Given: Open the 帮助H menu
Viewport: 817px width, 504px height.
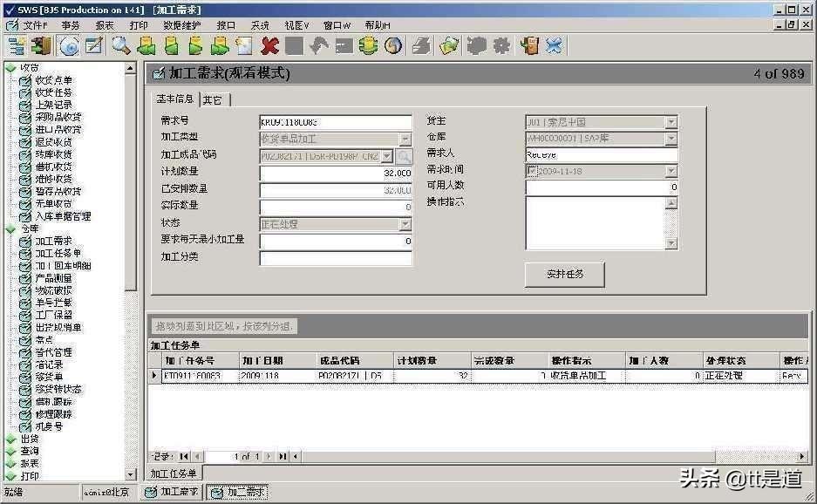Looking at the screenshot, I should [x=378, y=25].
